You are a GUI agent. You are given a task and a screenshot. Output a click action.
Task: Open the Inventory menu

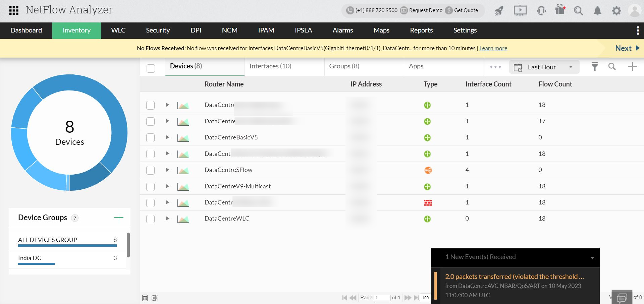(x=76, y=31)
